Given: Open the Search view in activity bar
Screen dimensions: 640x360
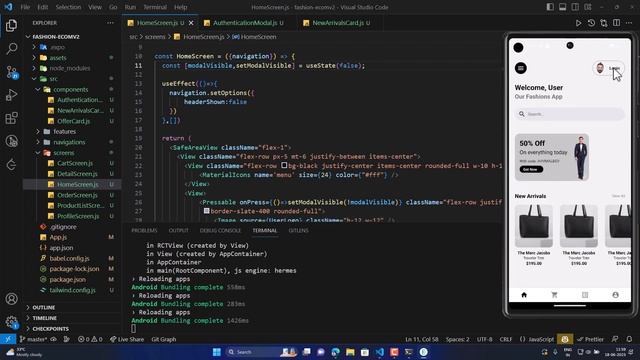Looking at the screenshot, I should pyautogui.click(x=11, y=49).
